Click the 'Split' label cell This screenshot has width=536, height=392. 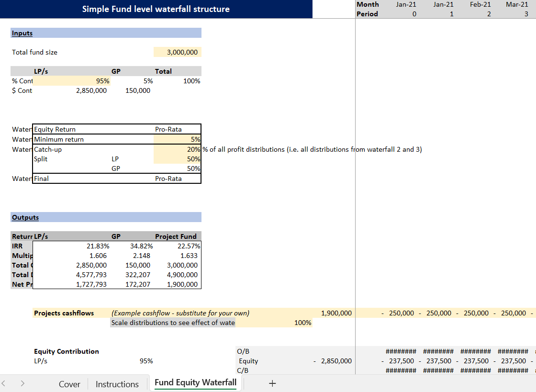[41, 159]
